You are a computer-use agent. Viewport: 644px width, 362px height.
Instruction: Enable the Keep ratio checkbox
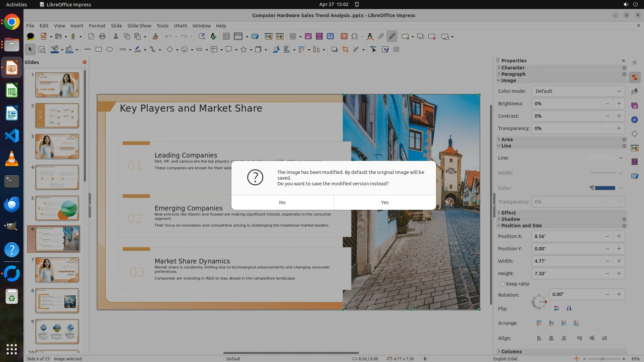pyautogui.click(x=502, y=284)
